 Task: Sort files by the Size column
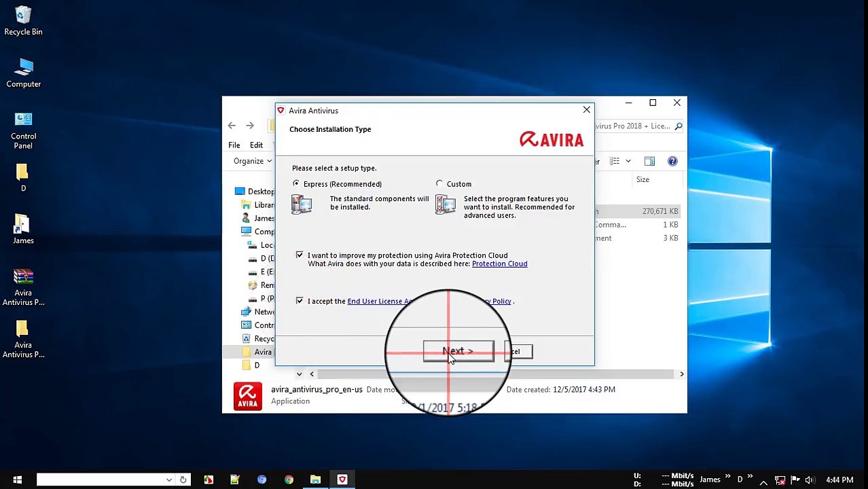pyautogui.click(x=643, y=179)
